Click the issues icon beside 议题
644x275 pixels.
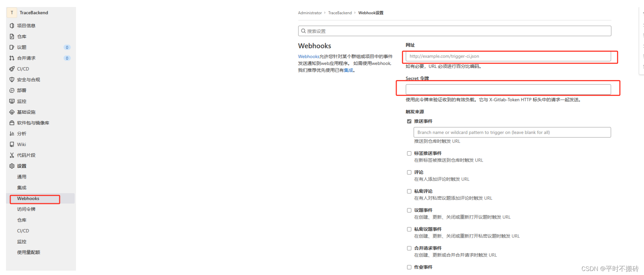(12, 47)
